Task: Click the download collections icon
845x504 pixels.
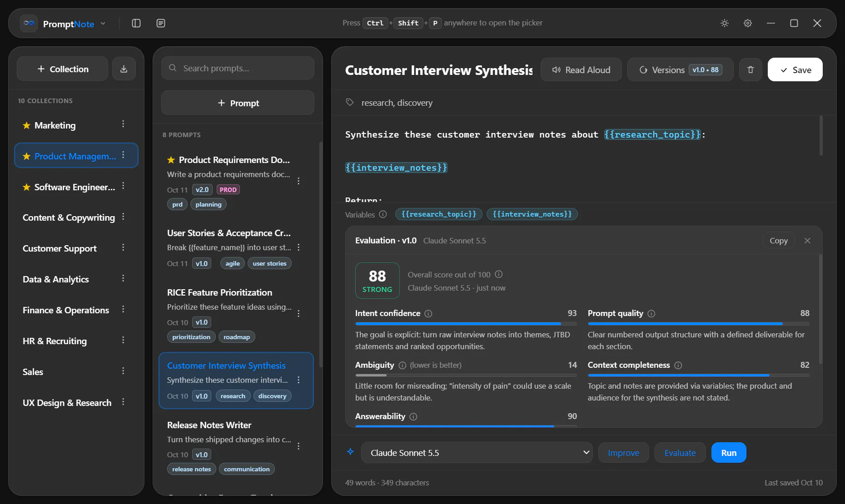Action: pos(124,69)
